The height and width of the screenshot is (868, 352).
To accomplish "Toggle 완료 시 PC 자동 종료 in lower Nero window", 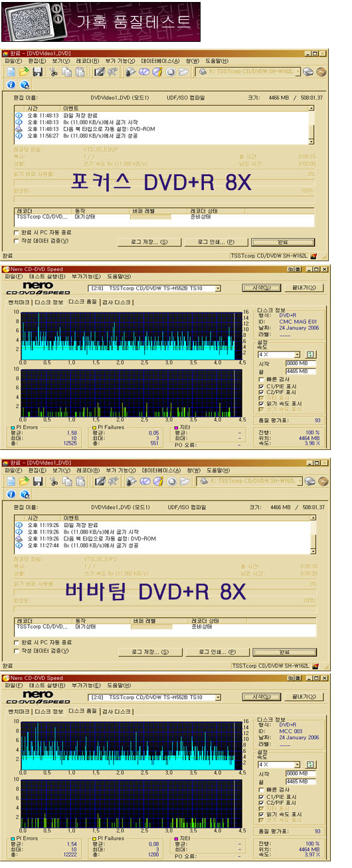I will point(17,643).
